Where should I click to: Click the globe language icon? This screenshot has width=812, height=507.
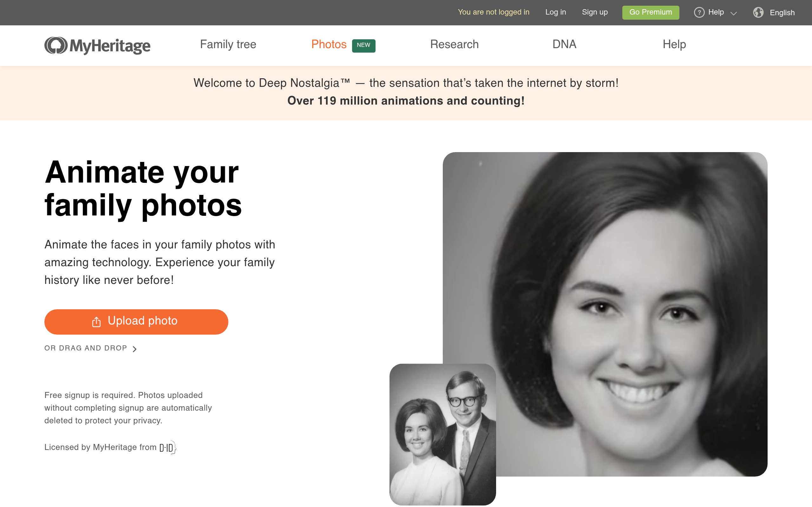pyautogui.click(x=758, y=12)
